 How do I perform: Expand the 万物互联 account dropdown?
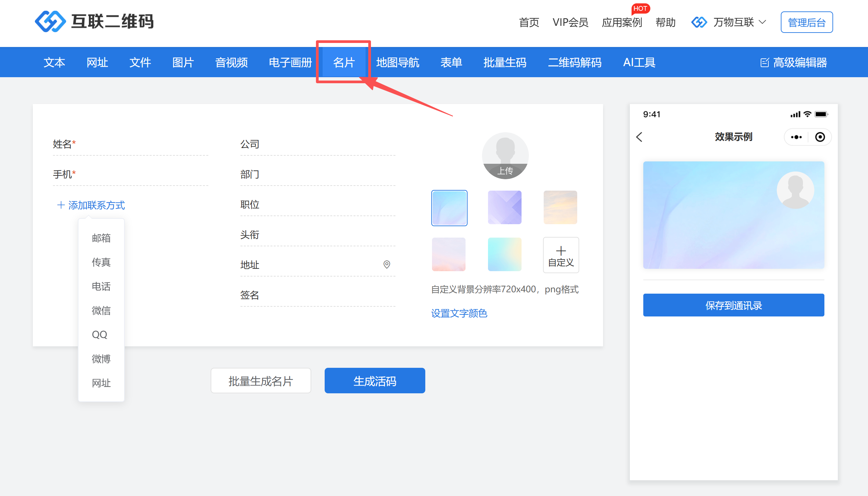[734, 22]
